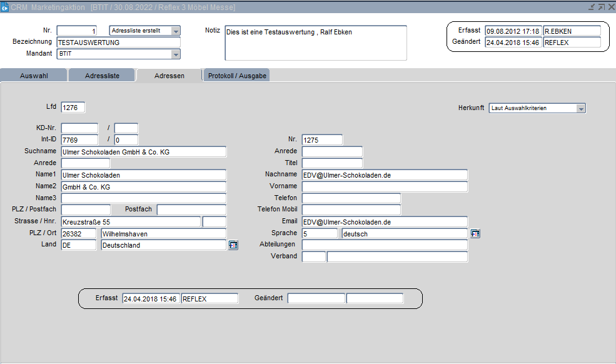This screenshot has width=616, height=364.
Task: Click the Bezeichnung field
Action: click(118, 43)
